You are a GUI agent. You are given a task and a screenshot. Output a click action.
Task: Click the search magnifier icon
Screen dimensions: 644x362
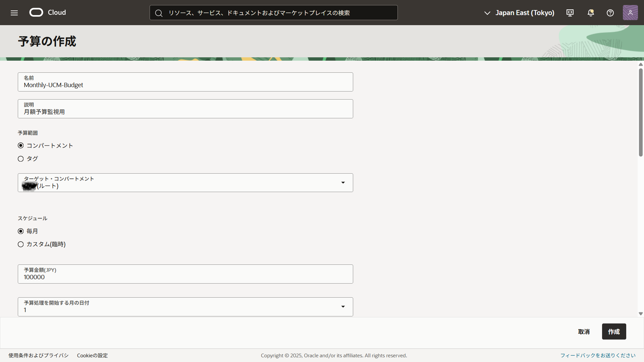click(x=159, y=13)
